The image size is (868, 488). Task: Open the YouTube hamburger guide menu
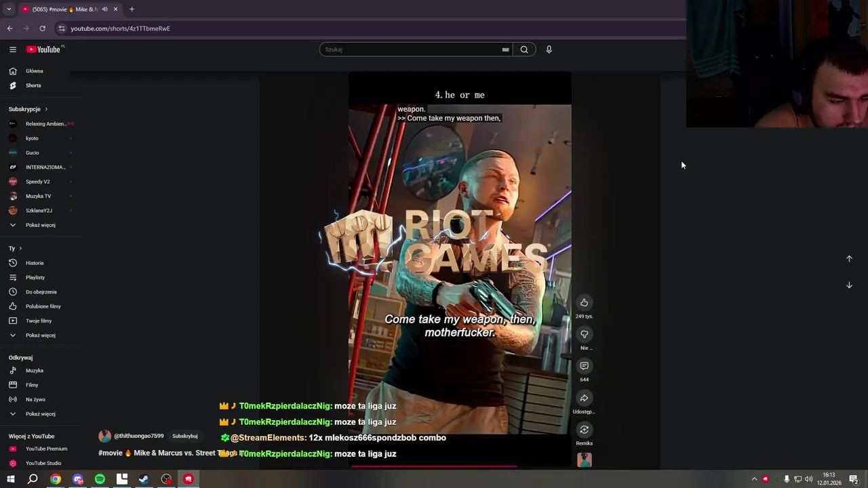coord(13,49)
